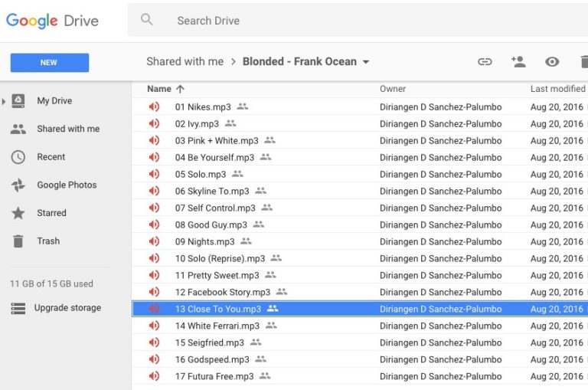
Task: Focus the Search Drive field
Action: (x=358, y=20)
